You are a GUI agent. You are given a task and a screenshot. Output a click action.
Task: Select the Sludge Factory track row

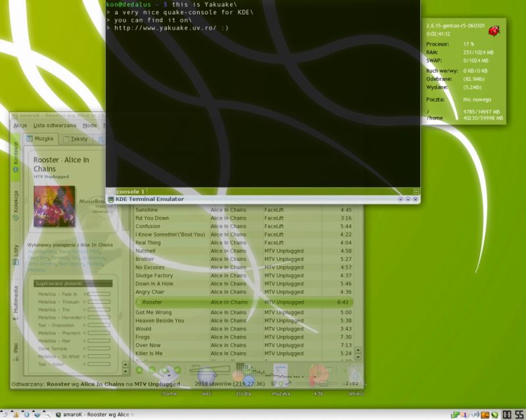point(243,275)
